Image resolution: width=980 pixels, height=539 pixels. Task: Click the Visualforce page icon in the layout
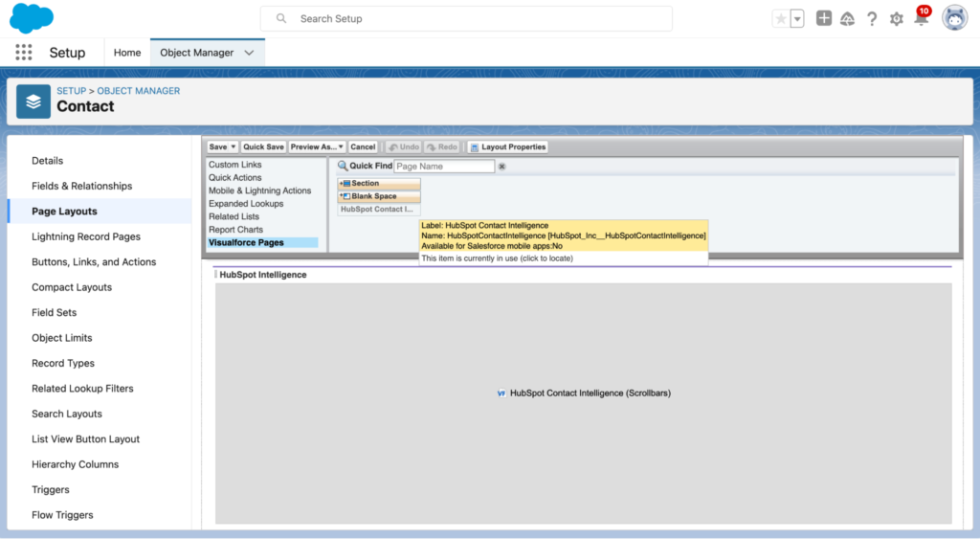tap(501, 393)
